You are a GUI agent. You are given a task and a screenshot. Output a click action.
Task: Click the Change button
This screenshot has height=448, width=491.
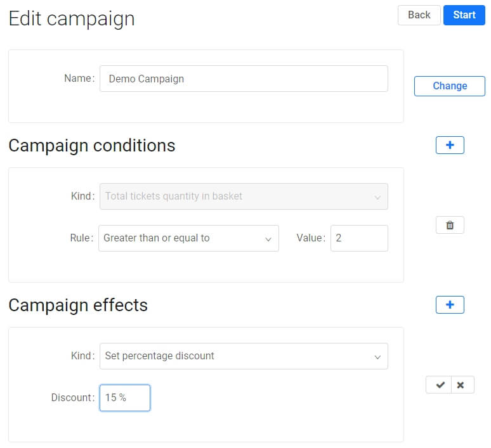click(x=450, y=86)
